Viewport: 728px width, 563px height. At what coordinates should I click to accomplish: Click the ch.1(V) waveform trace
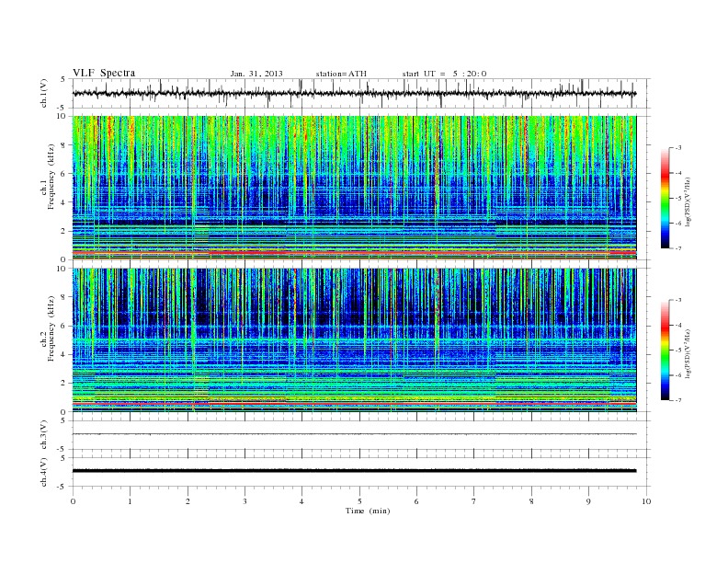[354, 93]
